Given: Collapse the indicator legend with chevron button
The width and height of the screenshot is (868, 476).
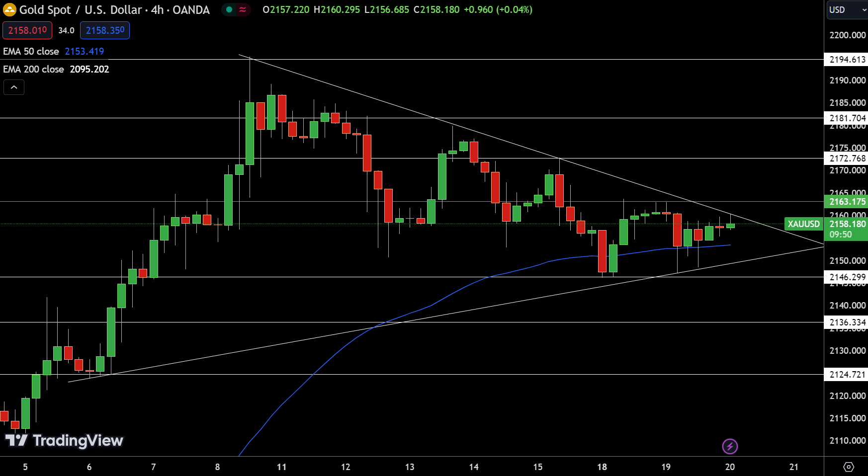Looking at the screenshot, I should [x=14, y=87].
